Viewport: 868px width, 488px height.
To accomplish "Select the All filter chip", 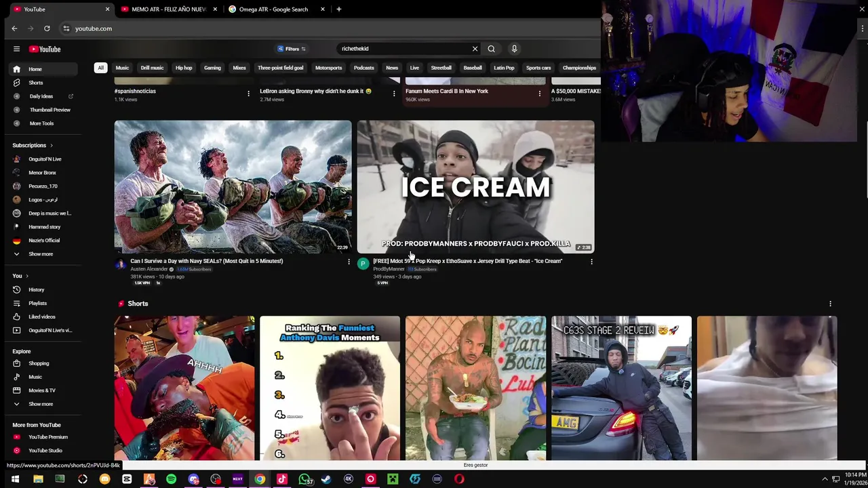I will pyautogui.click(x=100, y=68).
